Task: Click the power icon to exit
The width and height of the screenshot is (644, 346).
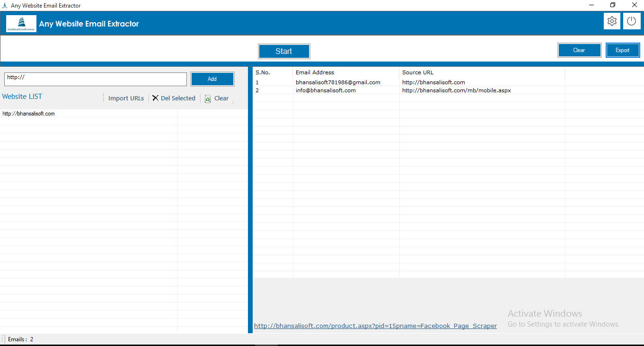Action: 632,21
